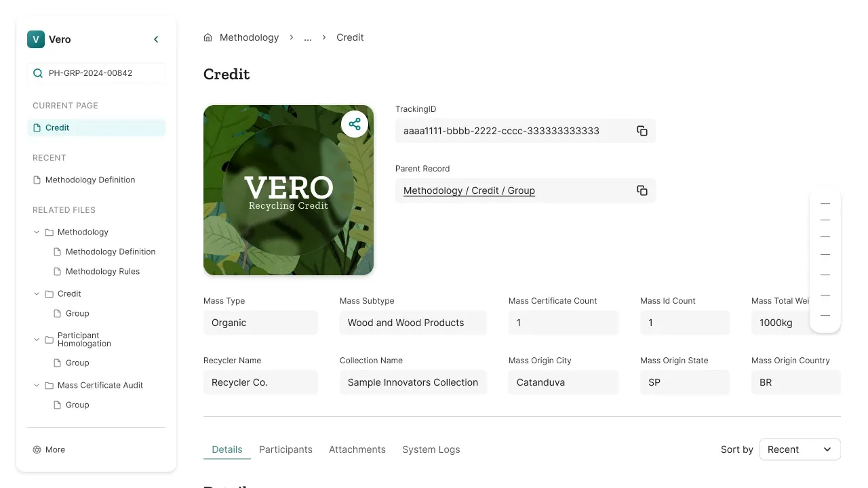Image resolution: width=868 pixels, height=488 pixels.
Task: Click the Sample Innovators Collection value
Action: [413, 382]
